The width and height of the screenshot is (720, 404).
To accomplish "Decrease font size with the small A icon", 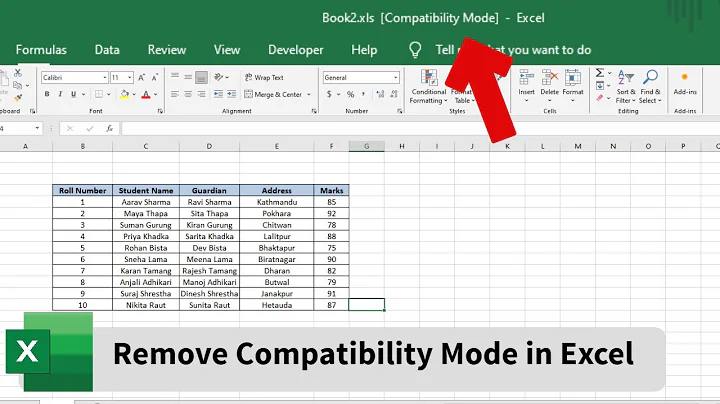I will [x=155, y=78].
